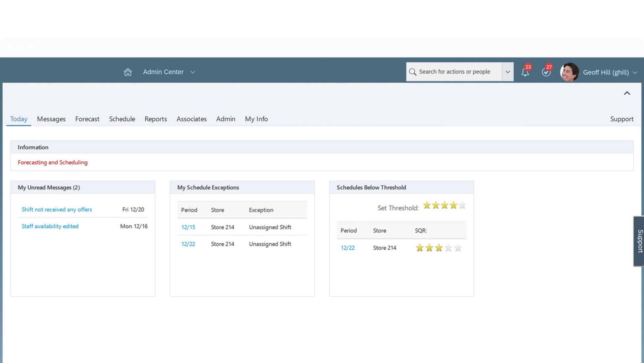Click the Home icon in header
The height and width of the screenshot is (363, 644).
(128, 72)
